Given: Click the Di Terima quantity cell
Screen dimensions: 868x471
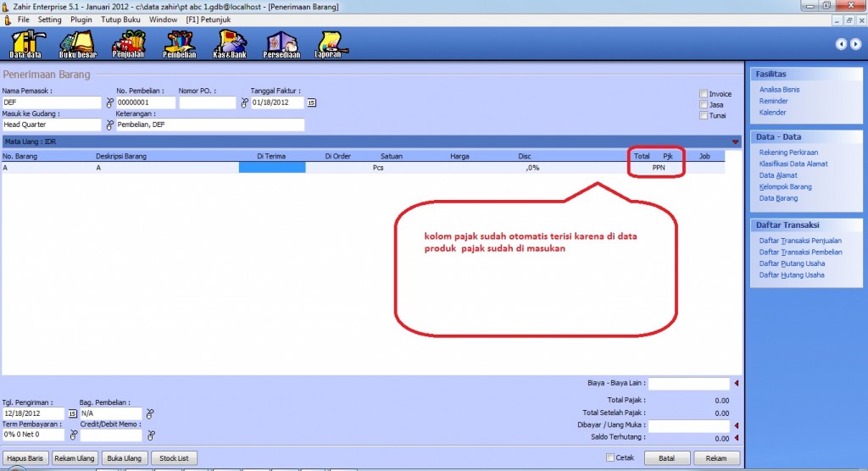Looking at the screenshot, I should pyautogui.click(x=271, y=168).
